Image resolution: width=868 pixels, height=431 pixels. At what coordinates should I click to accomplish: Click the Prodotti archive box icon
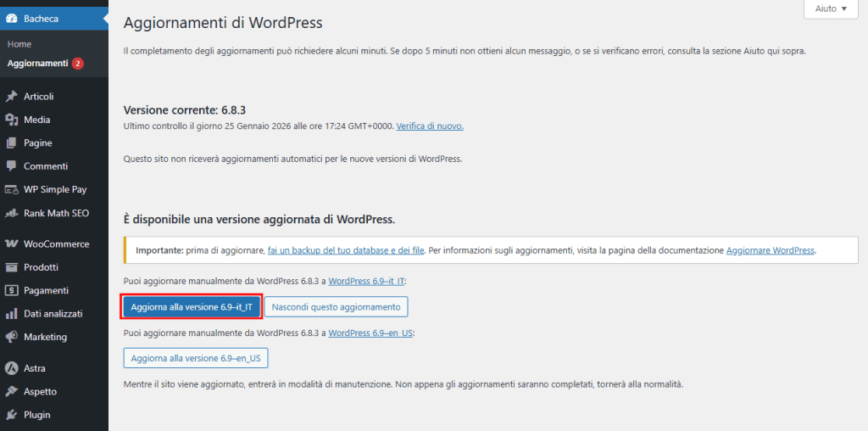pyautogui.click(x=11, y=267)
